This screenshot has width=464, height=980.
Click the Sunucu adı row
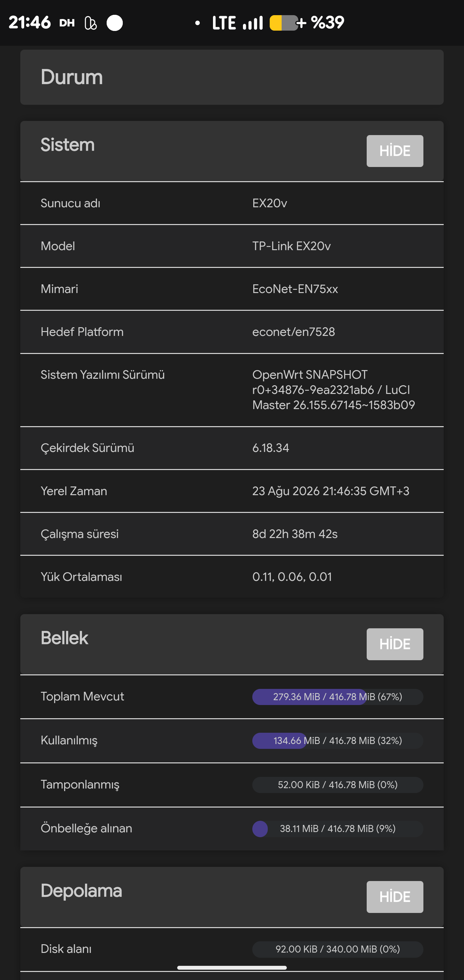coord(232,203)
